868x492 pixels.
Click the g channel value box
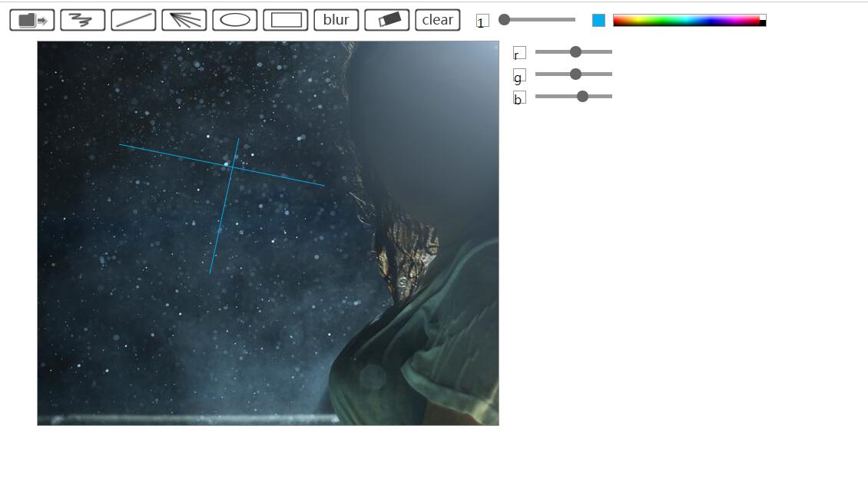pyautogui.click(x=519, y=75)
